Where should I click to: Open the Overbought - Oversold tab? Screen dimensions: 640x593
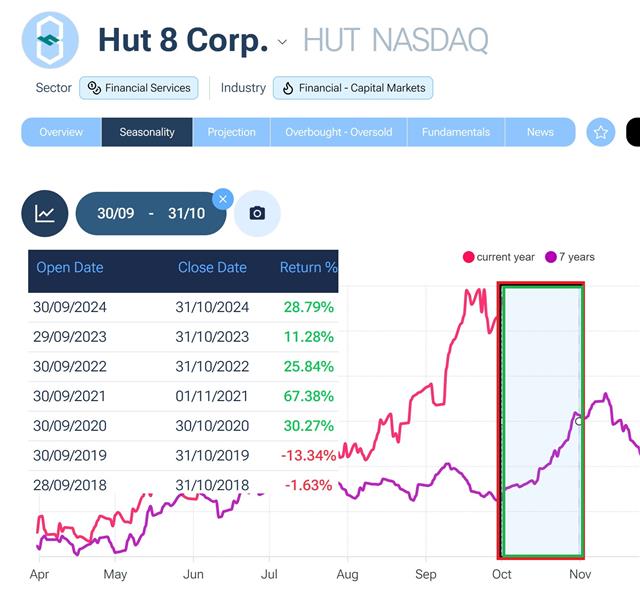(x=338, y=132)
